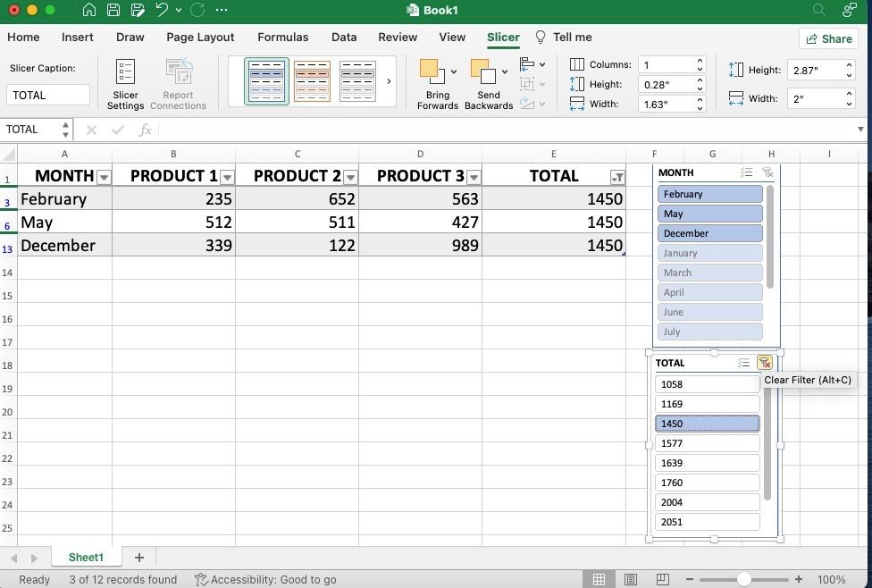The height and width of the screenshot is (588, 872).
Task: Open the Insert ribbon tab
Action: coord(78,38)
